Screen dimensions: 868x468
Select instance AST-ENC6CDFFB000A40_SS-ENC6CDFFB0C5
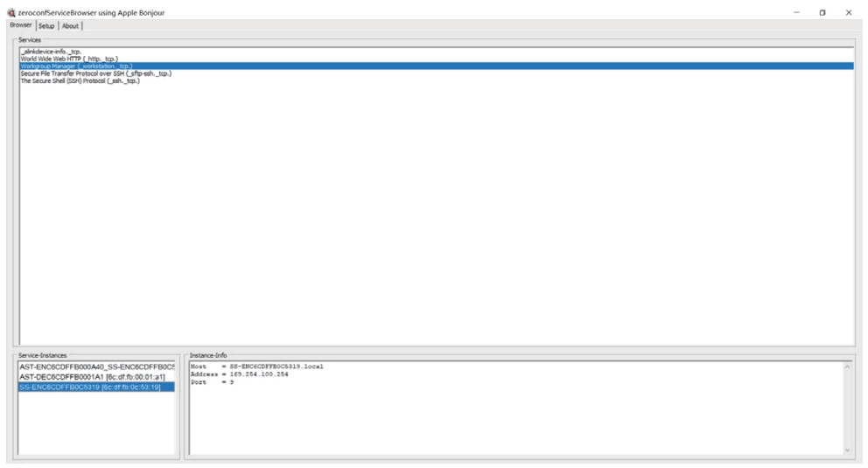[97, 367]
